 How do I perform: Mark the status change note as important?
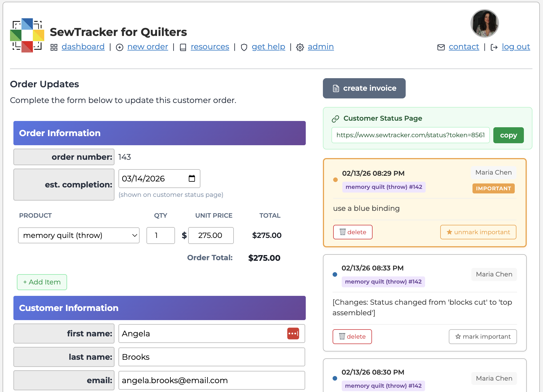click(x=482, y=336)
